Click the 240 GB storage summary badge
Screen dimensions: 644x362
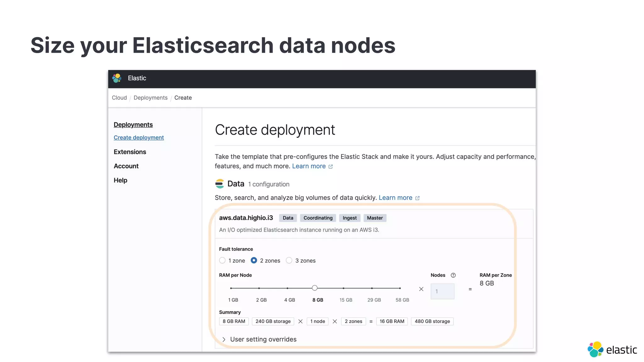tap(273, 321)
